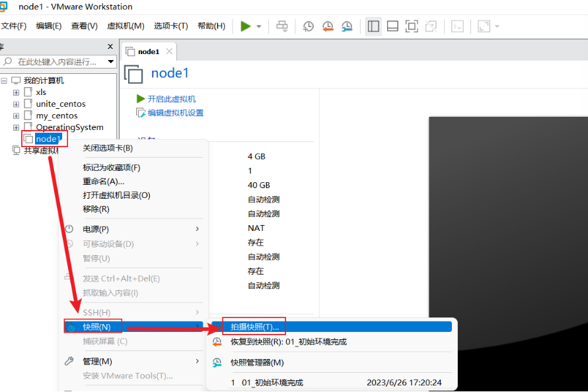
Task: Select OperatingSystem in the library
Action: [x=70, y=127]
